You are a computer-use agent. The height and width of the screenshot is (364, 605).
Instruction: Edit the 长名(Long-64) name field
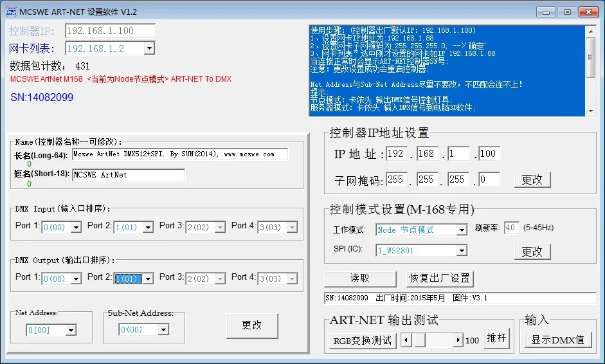[180, 154]
